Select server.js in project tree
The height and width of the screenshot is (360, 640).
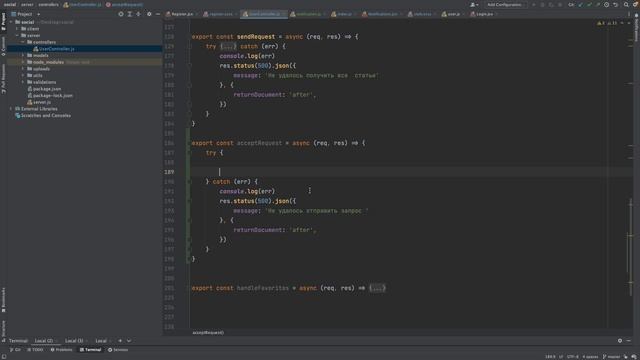[39, 102]
